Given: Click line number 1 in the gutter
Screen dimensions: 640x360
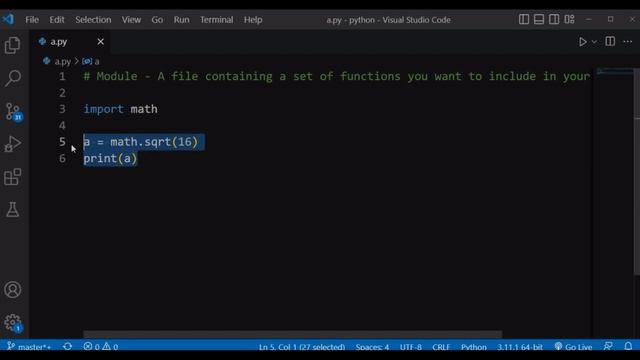Looking at the screenshot, I should [x=62, y=76].
